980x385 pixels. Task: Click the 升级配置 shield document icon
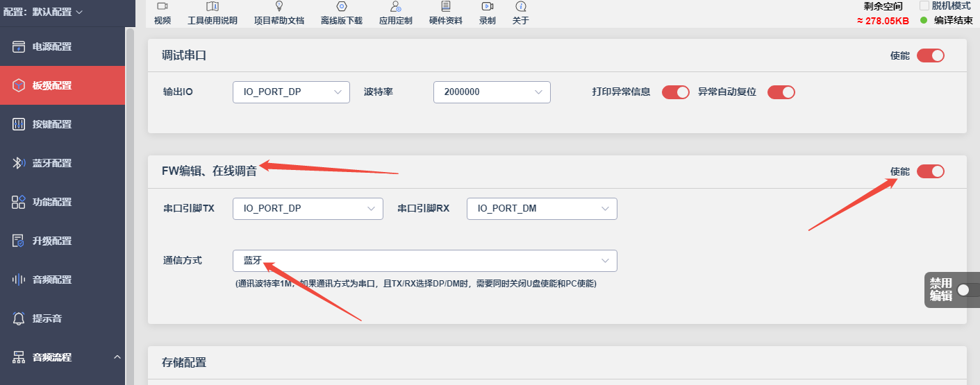tap(19, 241)
